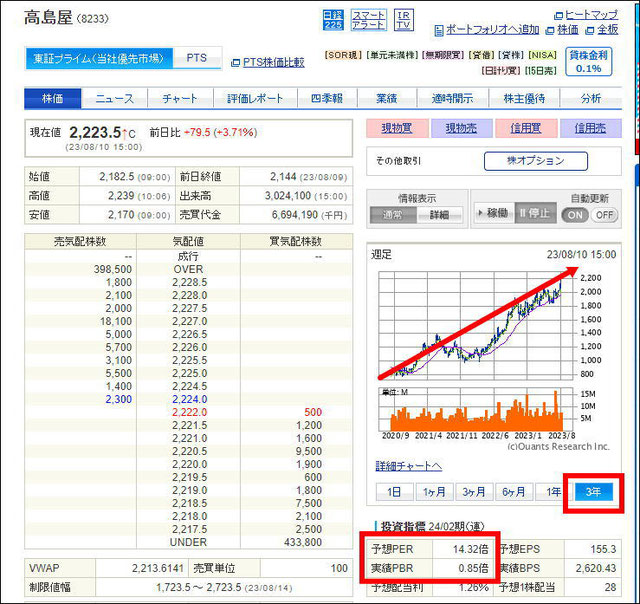
Task: Click the 信用売 button
Action: pyautogui.click(x=591, y=129)
